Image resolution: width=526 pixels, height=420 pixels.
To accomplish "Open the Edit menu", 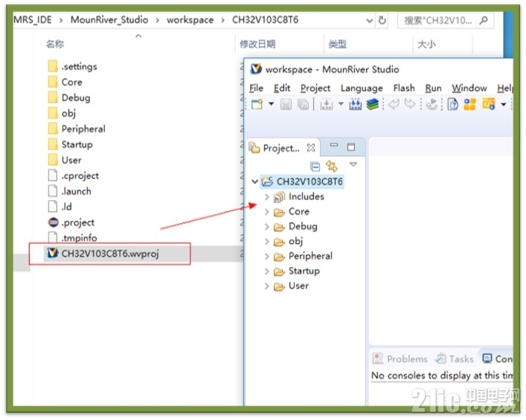I will (x=282, y=88).
